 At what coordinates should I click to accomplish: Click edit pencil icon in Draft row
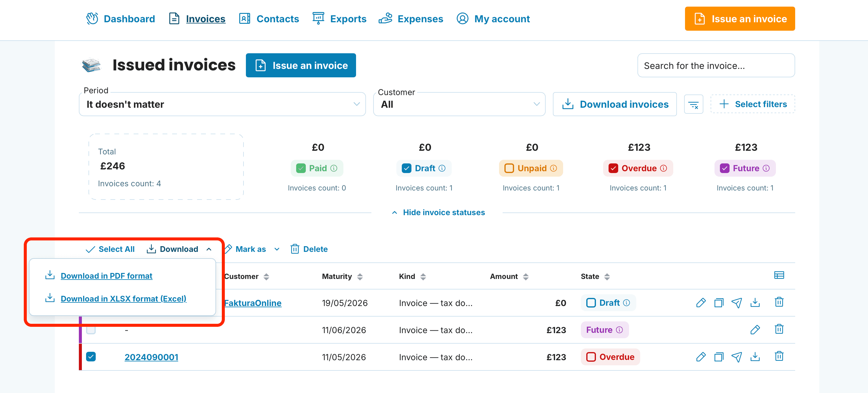point(701,302)
